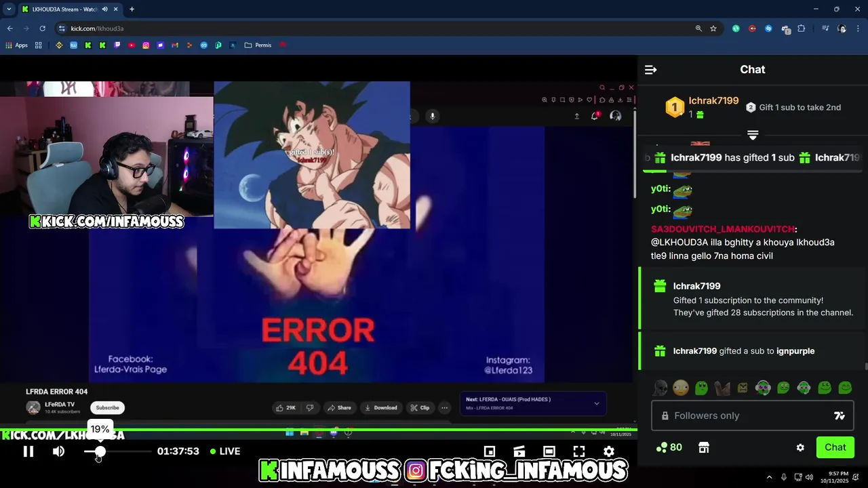Viewport: 868px width, 488px height.
Task: Open Windows volume tray icon
Action: click(x=809, y=477)
